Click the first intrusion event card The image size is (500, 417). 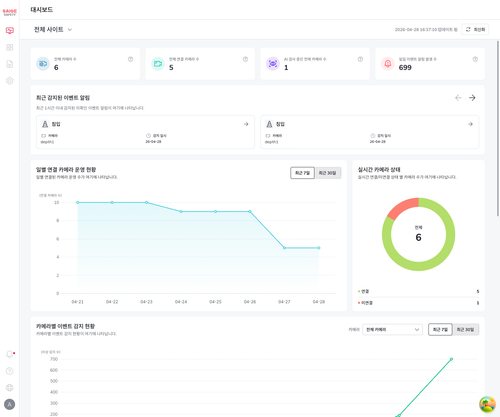tap(145, 132)
